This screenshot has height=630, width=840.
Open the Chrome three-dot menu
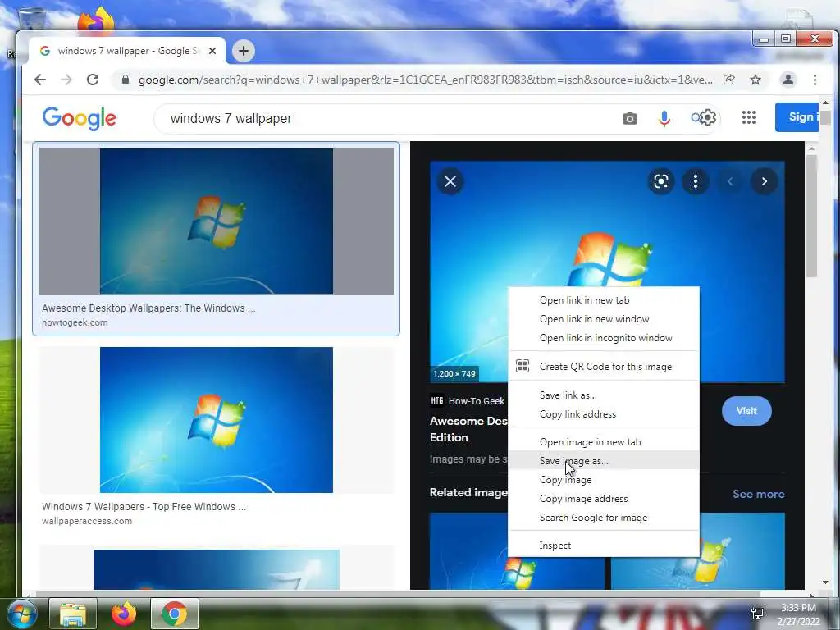(x=815, y=80)
